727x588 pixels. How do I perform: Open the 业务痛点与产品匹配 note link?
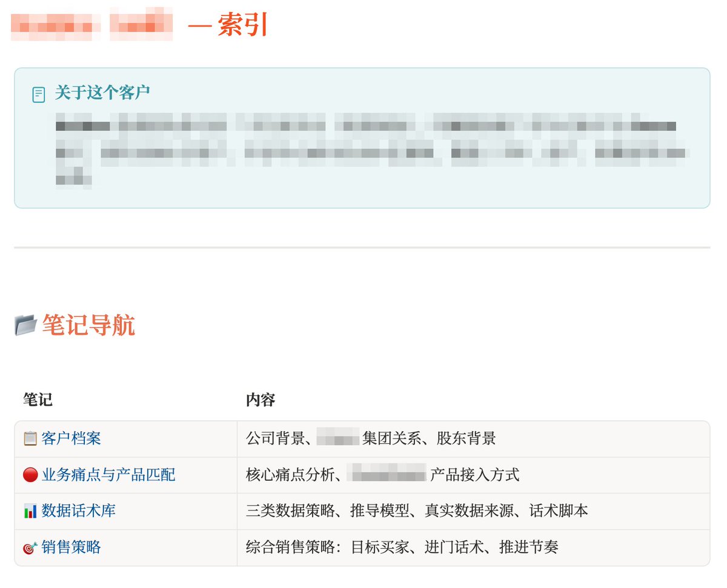pyautogui.click(x=108, y=475)
